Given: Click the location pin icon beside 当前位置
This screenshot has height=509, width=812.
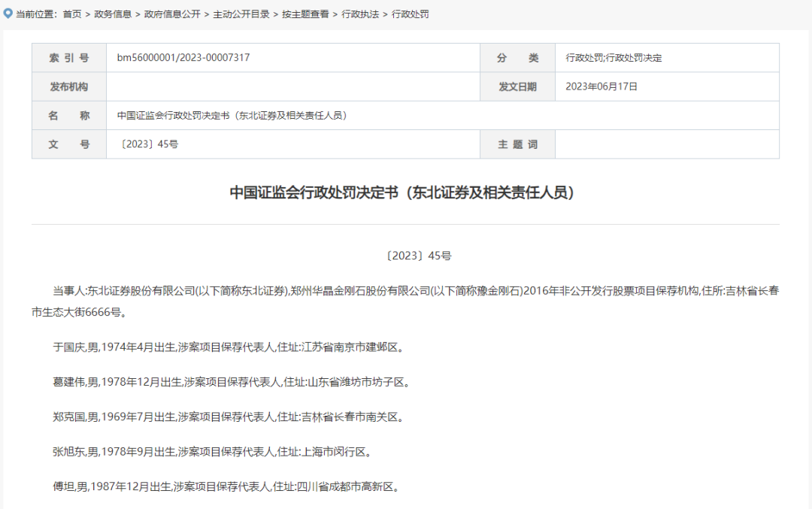Looking at the screenshot, I should tap(8, 14).
